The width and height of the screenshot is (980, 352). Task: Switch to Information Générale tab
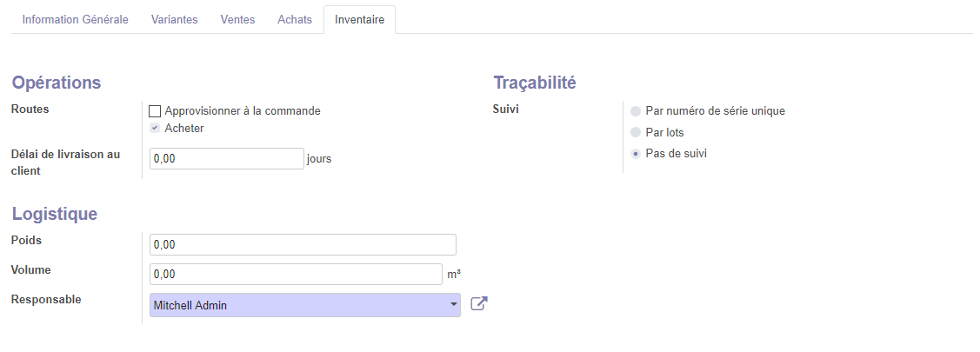[x=76, y=20]
